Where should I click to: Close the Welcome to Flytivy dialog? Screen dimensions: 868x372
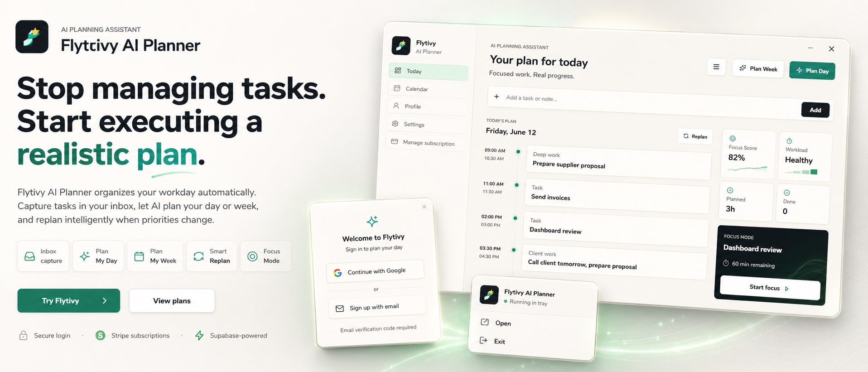(424, 207)
